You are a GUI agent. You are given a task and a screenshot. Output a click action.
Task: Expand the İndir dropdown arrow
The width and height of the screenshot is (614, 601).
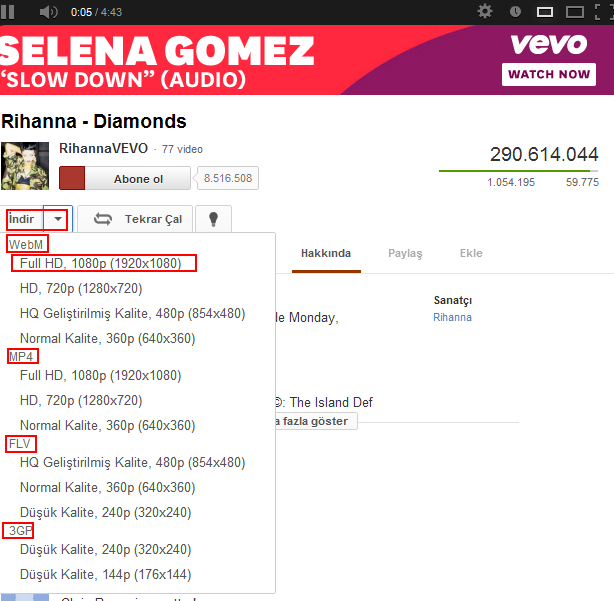[58, 218]
